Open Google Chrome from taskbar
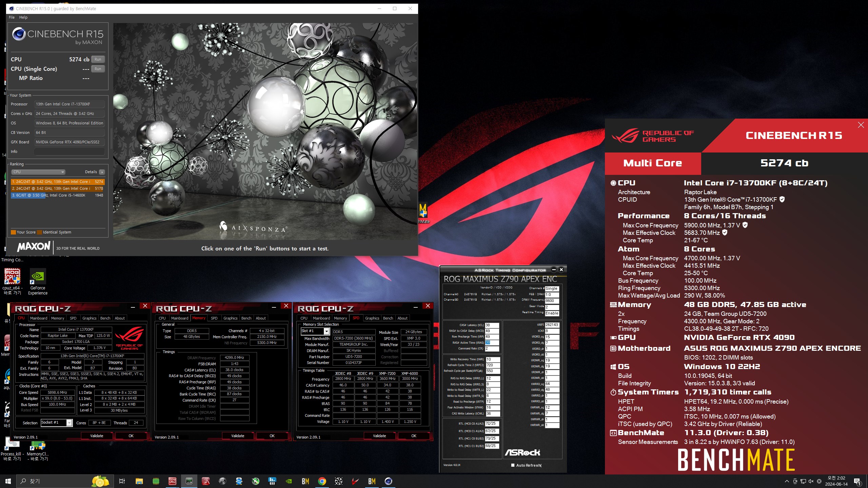This screenshot has width=868, height=488. (x=322, y=481)
